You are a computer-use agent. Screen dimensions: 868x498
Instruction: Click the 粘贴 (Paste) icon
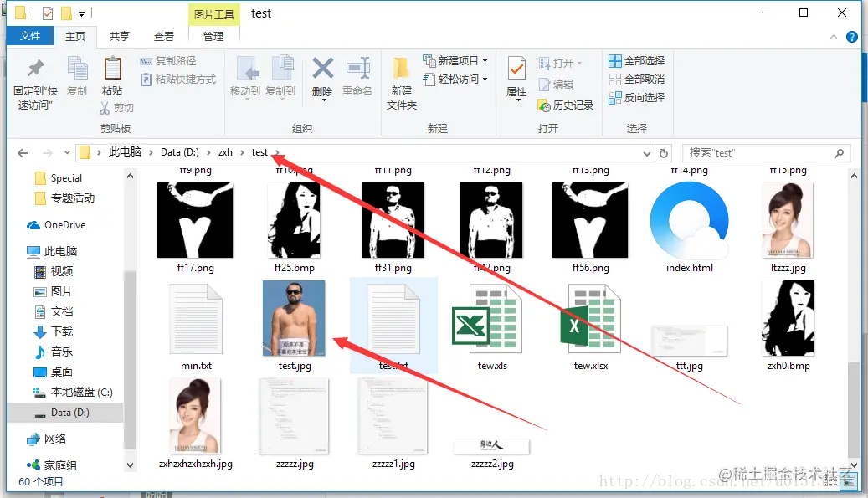click(114, 75)
